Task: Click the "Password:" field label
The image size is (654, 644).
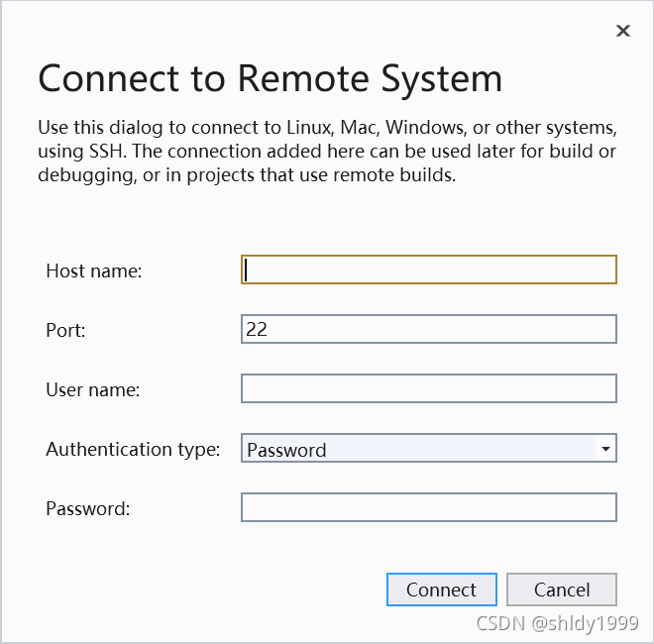Action: [x=87, y=508]
